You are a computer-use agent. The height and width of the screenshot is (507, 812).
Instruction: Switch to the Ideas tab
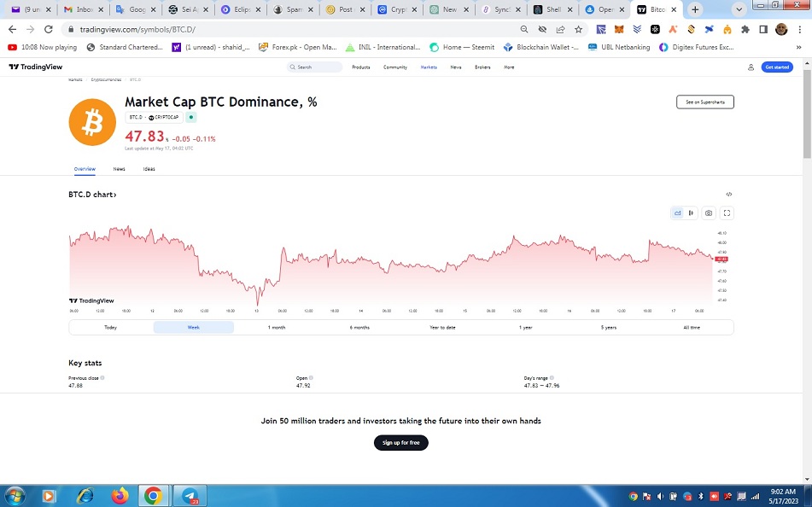(x=149, y=169)
